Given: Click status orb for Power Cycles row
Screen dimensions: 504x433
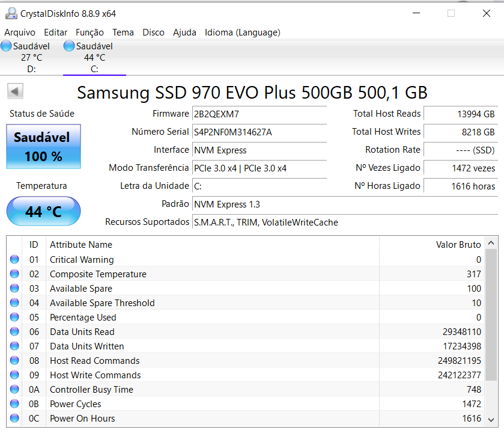Looking at the screenshot, I should click(14, 404).
